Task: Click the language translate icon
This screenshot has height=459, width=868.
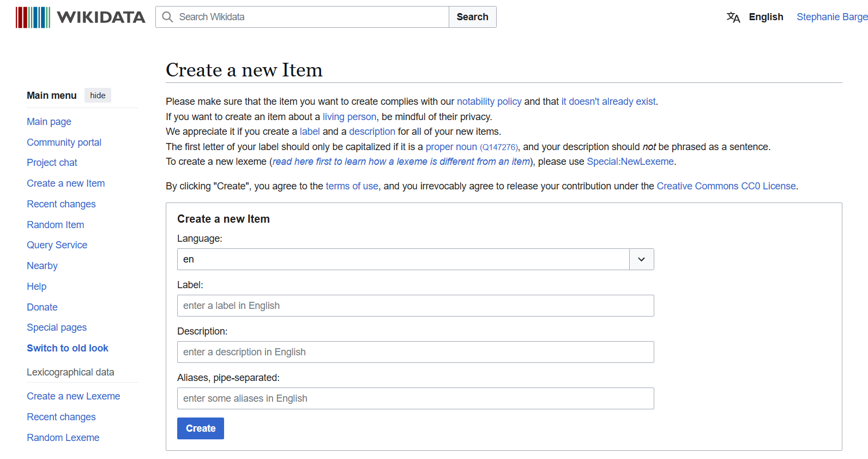Action: (x=733, y=17)
